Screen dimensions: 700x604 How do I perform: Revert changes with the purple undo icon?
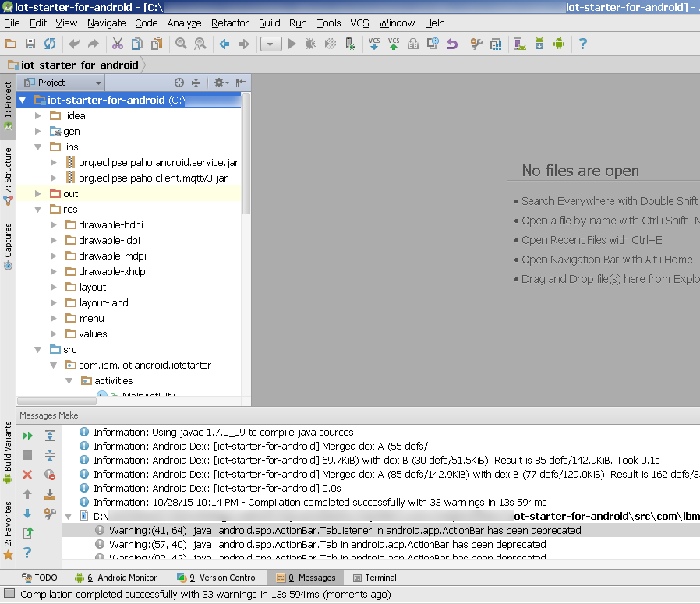coord(452,44)
